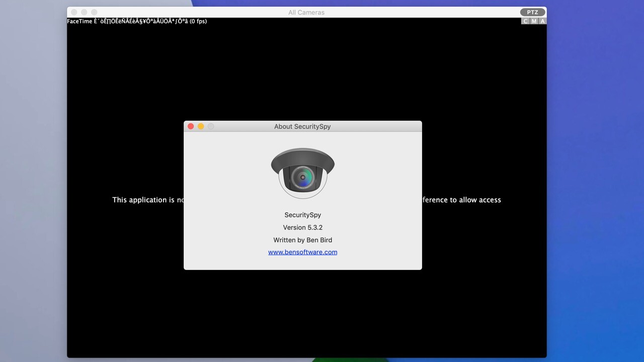Click the Written by Ben Bird text
The height and width of the screenshot is (362, 644).
(x=302, y=240)
